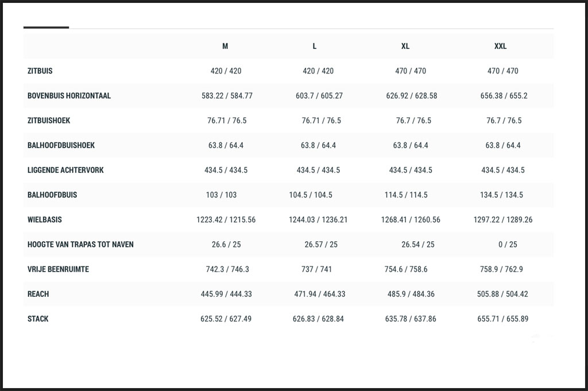This screenshot has height=391, width=588.
Task: Select the active tab underline indicator
Action: pyautogui.click(x=46, y=28)
